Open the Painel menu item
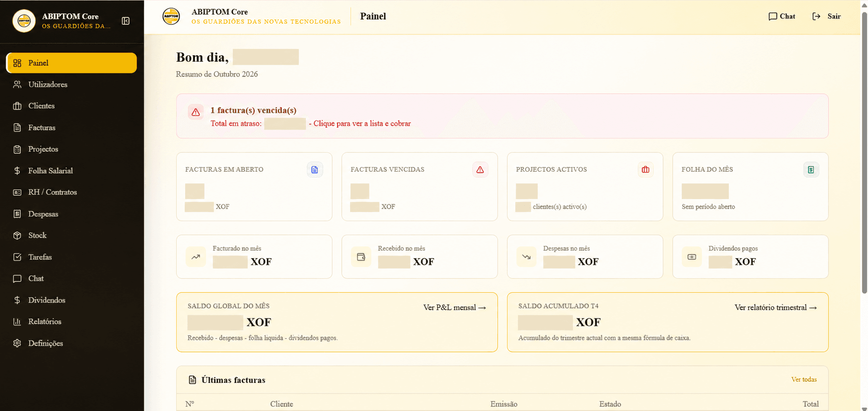Viewport: 868px width, 411px height. [x=71, y=63]
